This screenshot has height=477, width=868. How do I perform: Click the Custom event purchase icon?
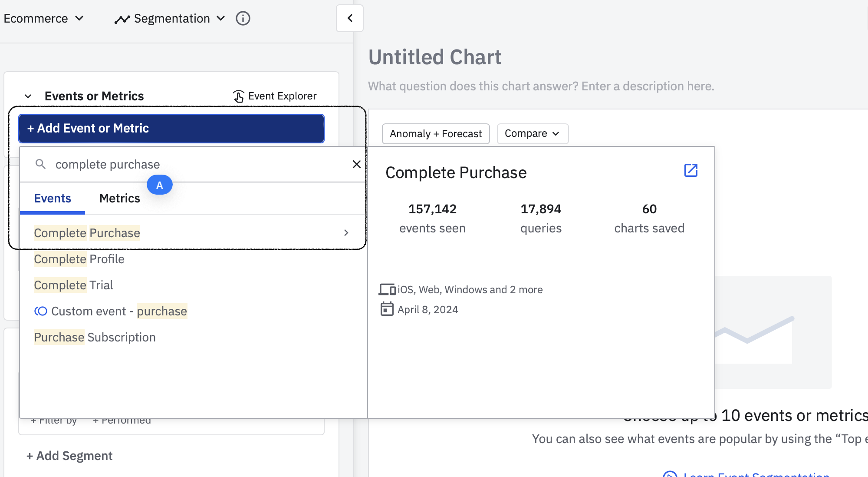41,311
